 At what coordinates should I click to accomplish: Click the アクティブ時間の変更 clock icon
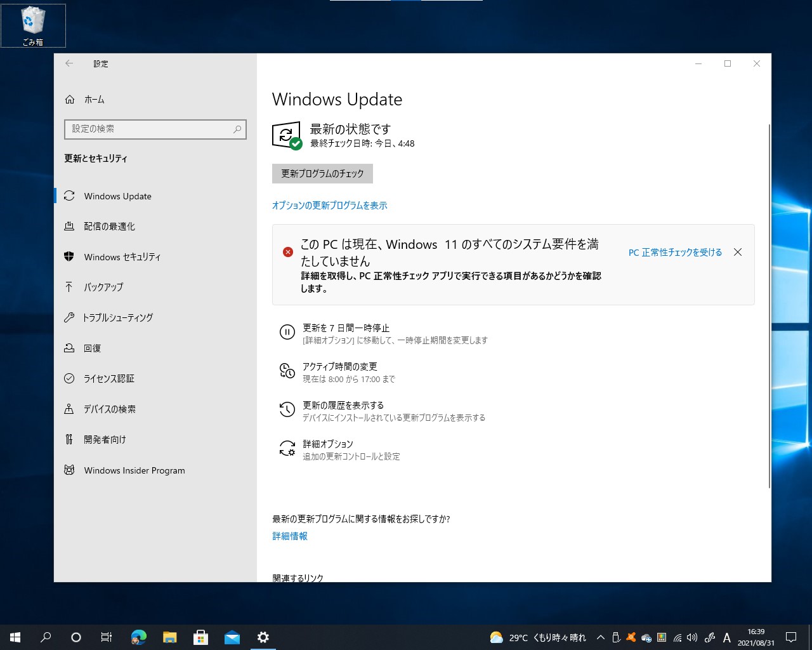coord(287,371)
